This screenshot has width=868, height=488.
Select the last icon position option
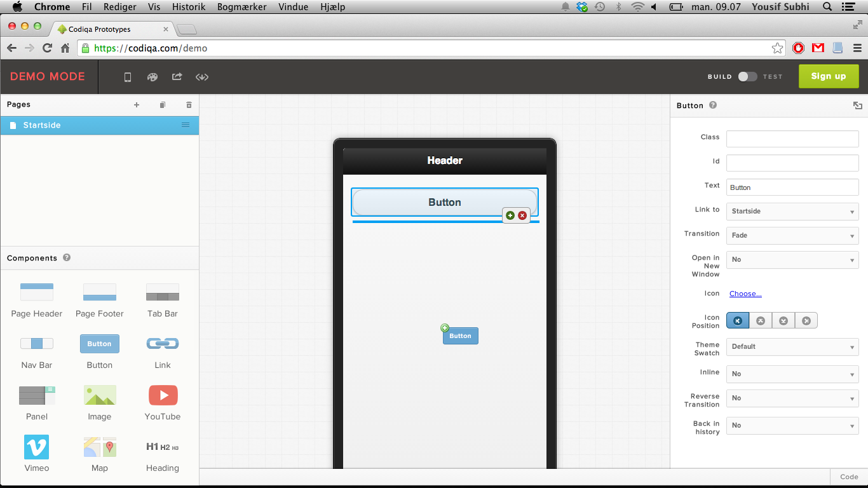[x=806, y=321]
